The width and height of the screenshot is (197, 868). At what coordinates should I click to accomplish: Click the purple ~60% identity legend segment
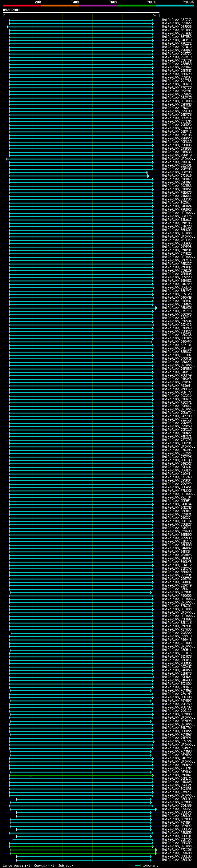(99, 6)
